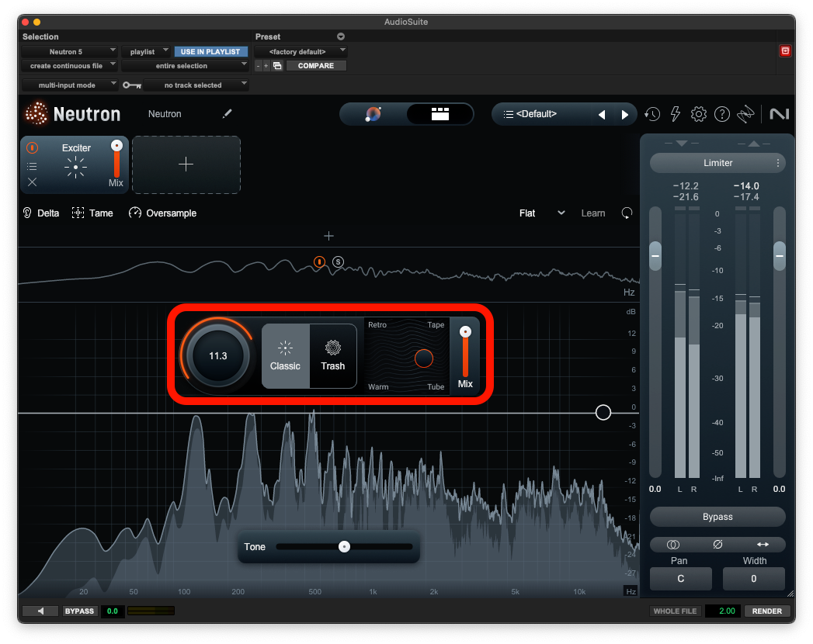This screenshot has width=813, height=644.
Task: Click the preset copy settings icon
Action: [277, 66]
